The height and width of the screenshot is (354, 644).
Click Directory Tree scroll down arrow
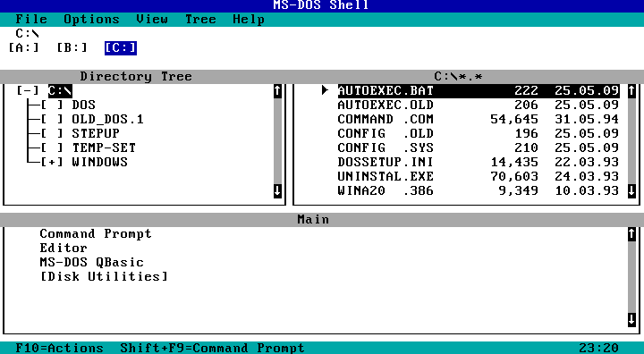(277, 190)
